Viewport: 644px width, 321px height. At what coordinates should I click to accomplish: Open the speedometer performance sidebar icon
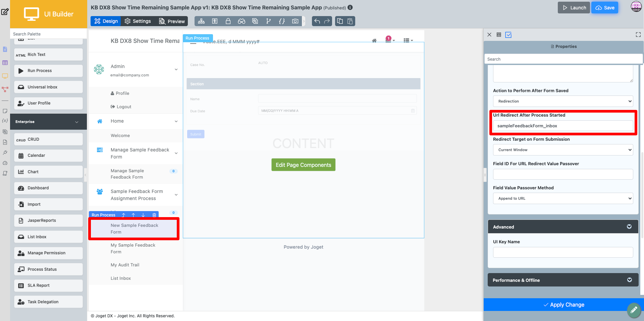(5, 163)
